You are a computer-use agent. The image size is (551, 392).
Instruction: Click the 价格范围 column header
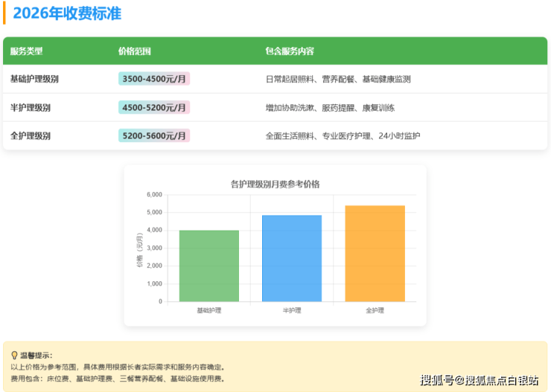pos(135,51)
